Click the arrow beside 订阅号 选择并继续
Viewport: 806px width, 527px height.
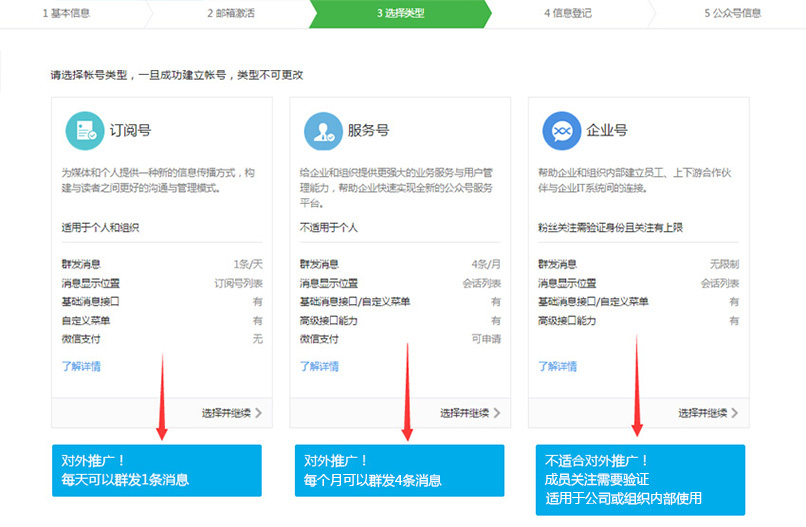coord(259,412)
